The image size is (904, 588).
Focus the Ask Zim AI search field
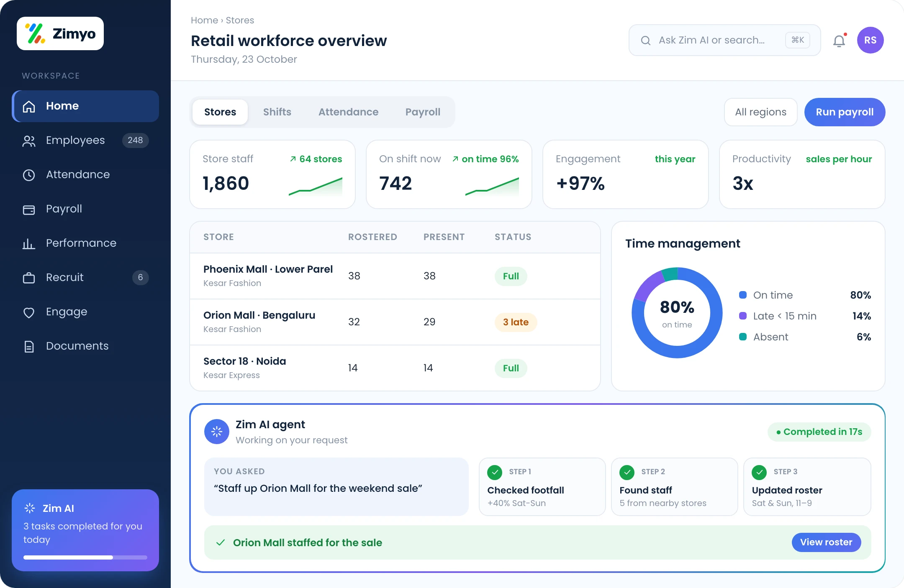tap(724, 40)
